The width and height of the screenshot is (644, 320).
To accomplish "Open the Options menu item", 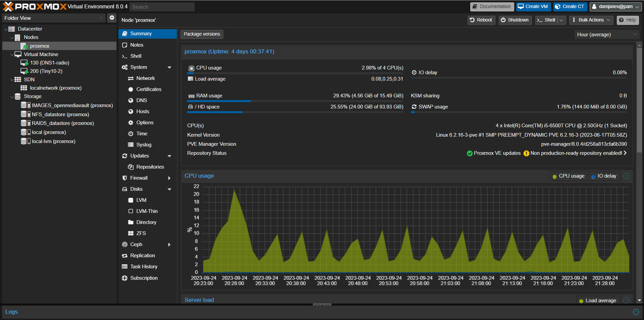I will [x=148, y=123].
